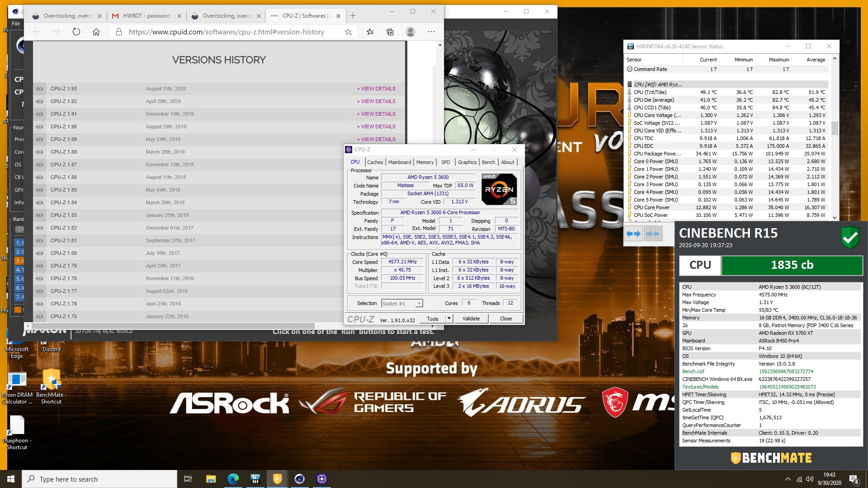Viewport: 868px width, 488px height.
Task: Click the taskbar clock showing 19:43
Action: pos(829,479)
